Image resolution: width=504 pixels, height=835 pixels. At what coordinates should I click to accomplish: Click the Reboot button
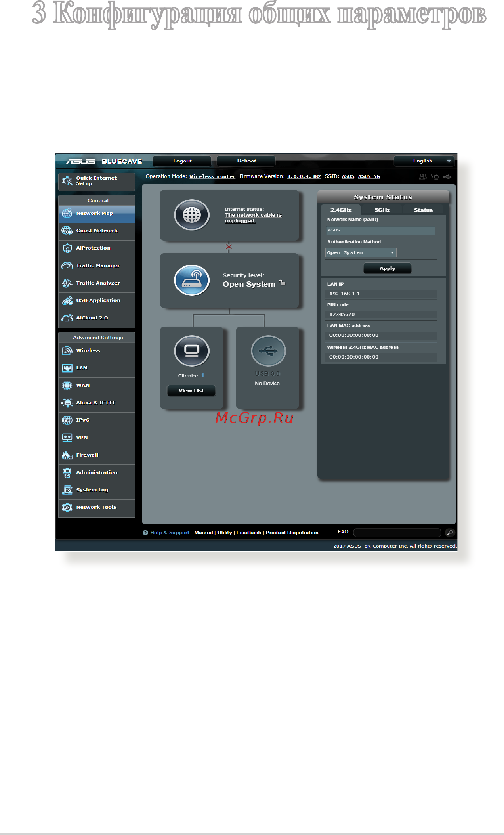click(246, 161)
